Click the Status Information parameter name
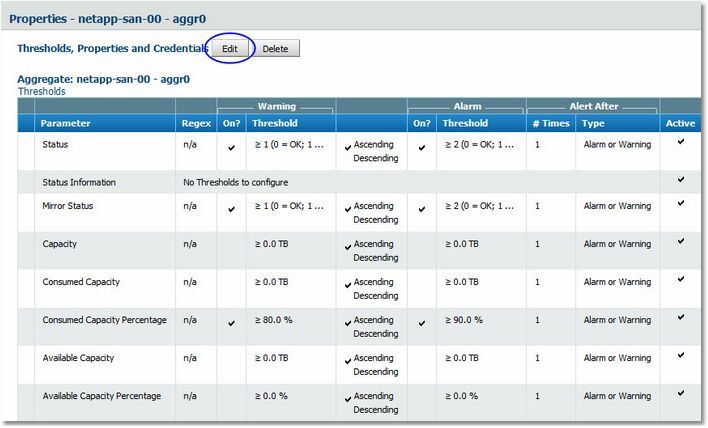708x428 pixels. tap(79, 182)
